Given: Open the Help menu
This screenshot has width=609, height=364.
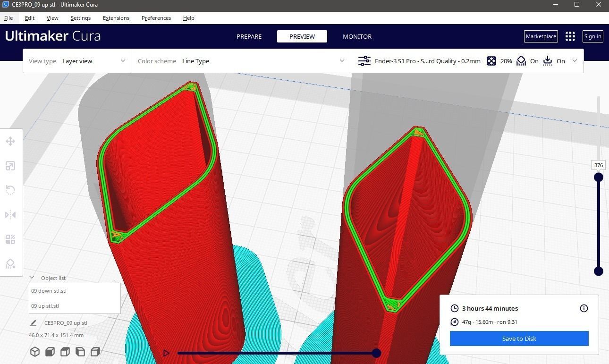Looking at the screenshot, I should coord(188,18).
